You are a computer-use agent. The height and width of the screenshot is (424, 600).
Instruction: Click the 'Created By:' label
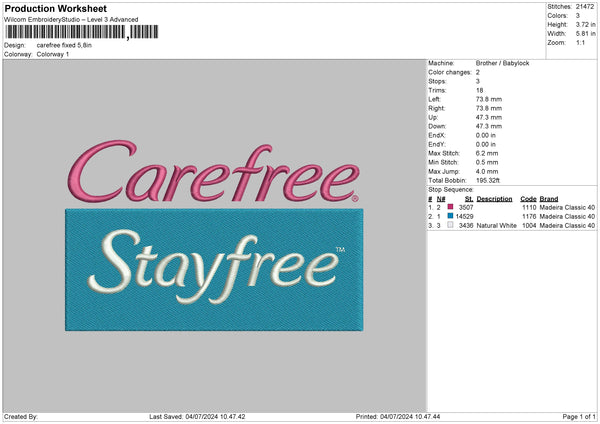point(21,417)
